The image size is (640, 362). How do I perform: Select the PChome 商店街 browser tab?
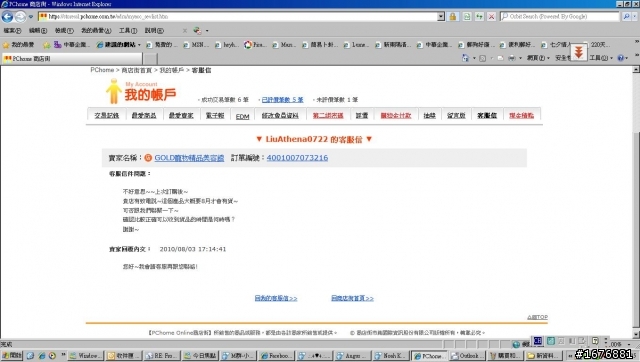pos(72,59)
